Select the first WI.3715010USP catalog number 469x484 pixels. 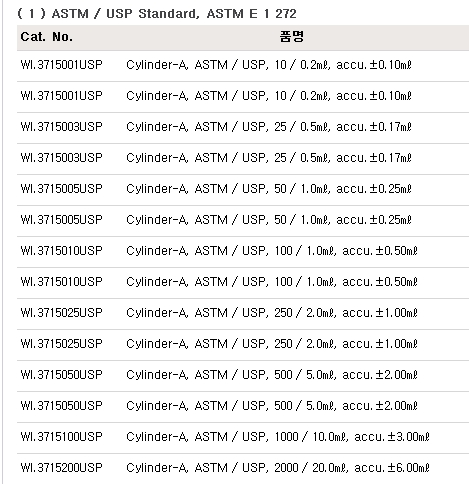point(61,251)
